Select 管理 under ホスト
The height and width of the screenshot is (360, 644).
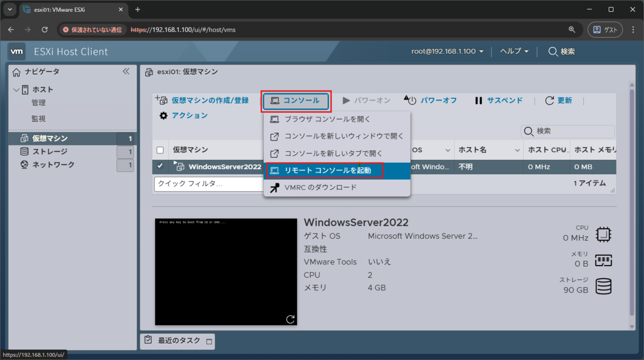click(x=39, y=102)
